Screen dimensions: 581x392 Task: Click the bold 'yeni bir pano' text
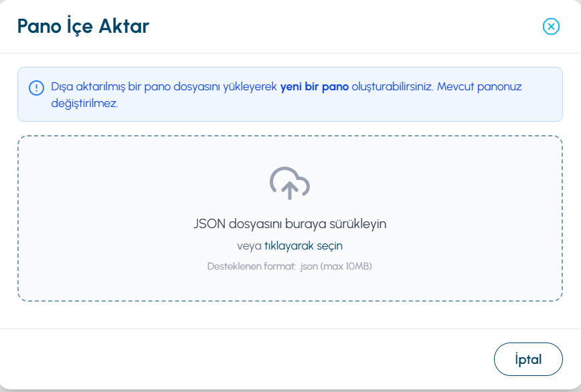[x=314, y=86]
